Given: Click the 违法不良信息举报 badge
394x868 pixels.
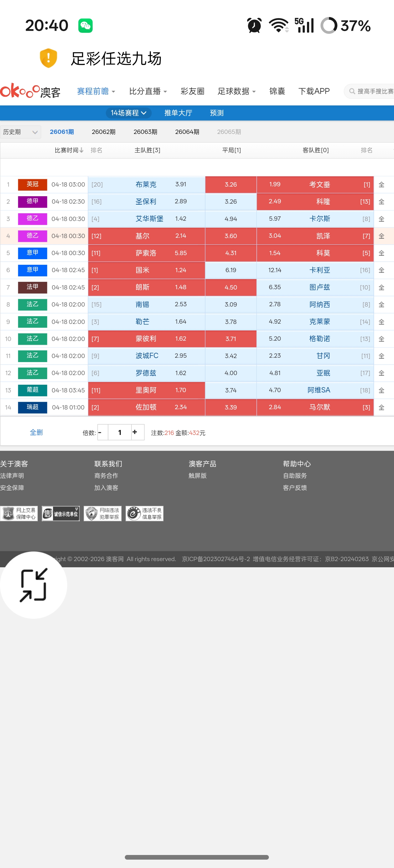Looking at the screenshot, I should pos(144,514).
